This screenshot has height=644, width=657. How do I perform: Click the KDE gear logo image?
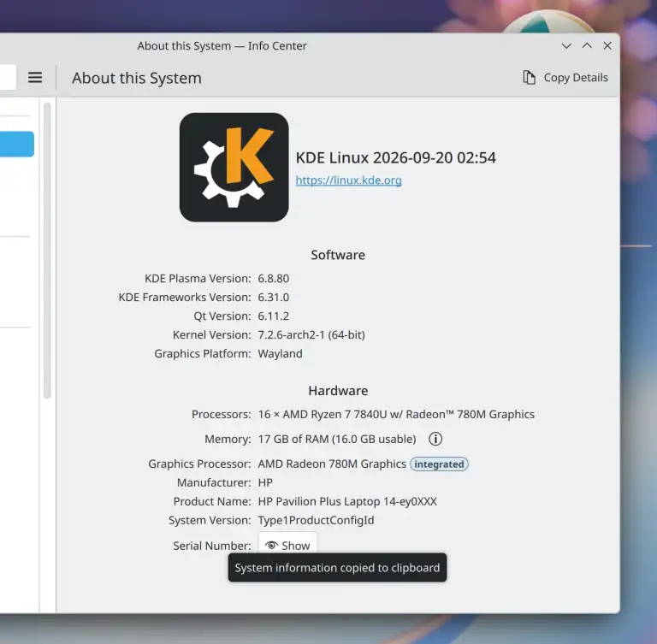click(x=234, y=167)
